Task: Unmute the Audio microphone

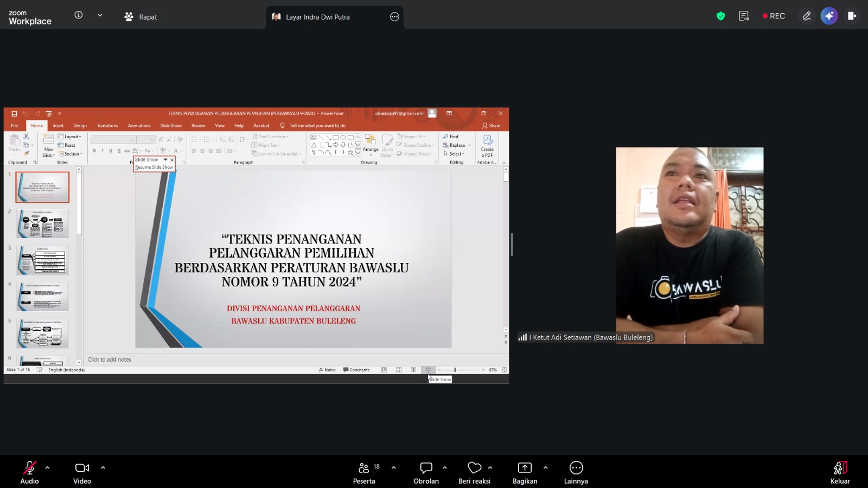Action: point(29,472)
